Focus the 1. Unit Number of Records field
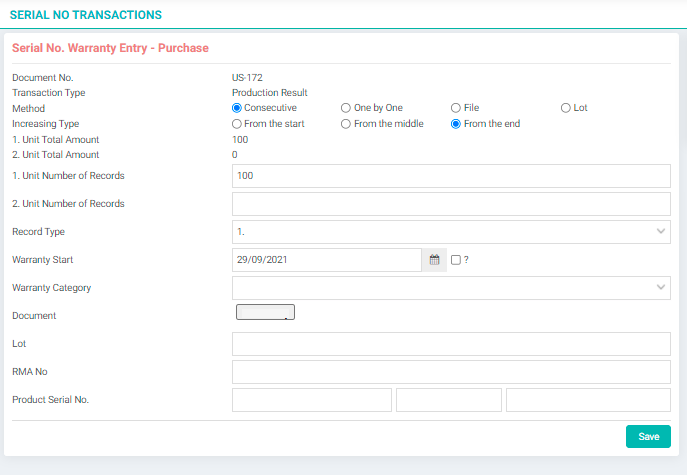Viewport: 687px width, 475px height. click(x=451, y=176)
